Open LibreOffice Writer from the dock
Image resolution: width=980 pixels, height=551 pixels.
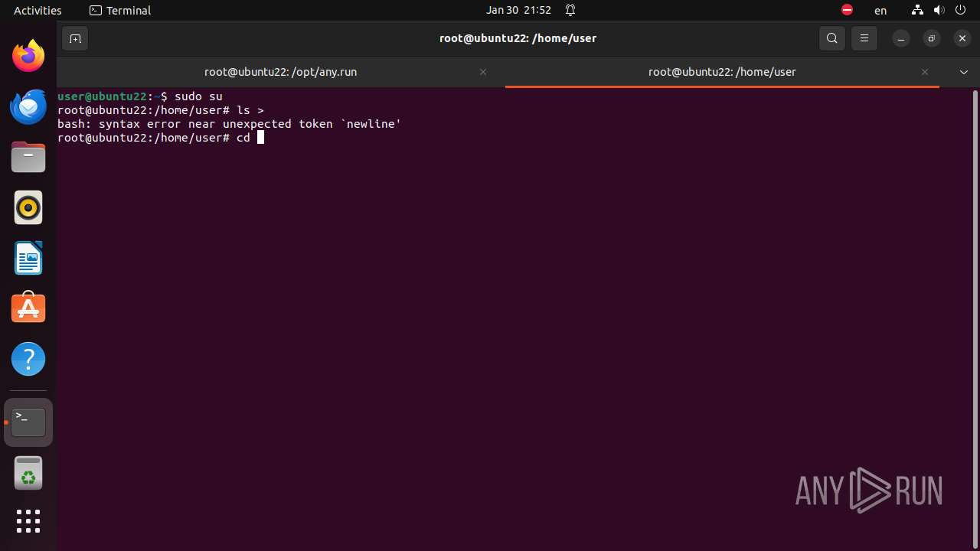tap(28, 259)
